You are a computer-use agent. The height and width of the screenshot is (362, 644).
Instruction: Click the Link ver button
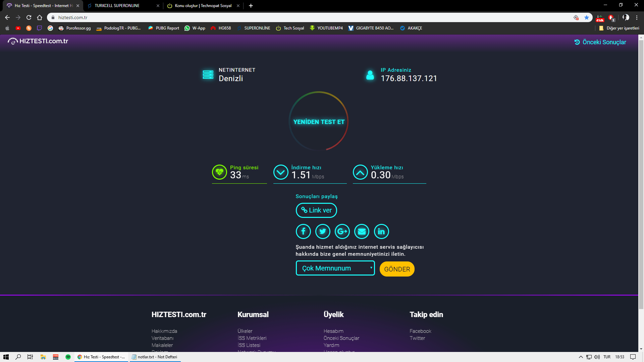tap(316, 210)
